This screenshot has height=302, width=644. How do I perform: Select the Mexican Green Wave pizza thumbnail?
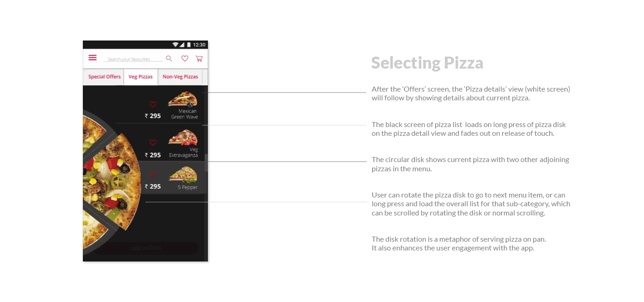click(182, 99)
